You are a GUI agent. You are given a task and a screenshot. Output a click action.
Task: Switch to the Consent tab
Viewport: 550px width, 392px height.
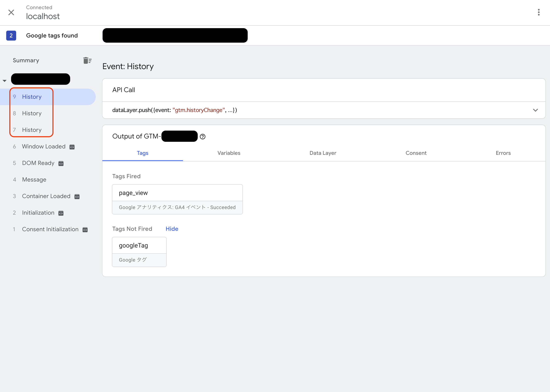pyautogui.click(x=416, y=153)
